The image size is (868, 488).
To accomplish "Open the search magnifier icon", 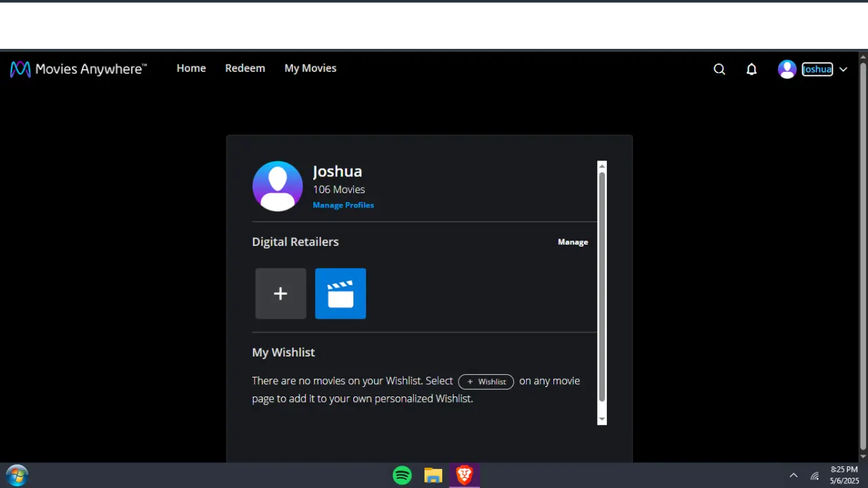I will coord(719,69).
